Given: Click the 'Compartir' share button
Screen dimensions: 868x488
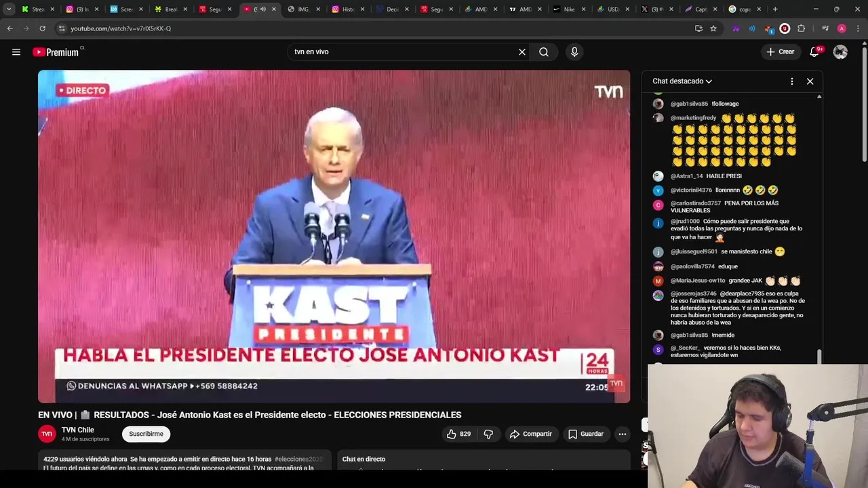Looking at the screenshot, I should [x=531, y=434].
